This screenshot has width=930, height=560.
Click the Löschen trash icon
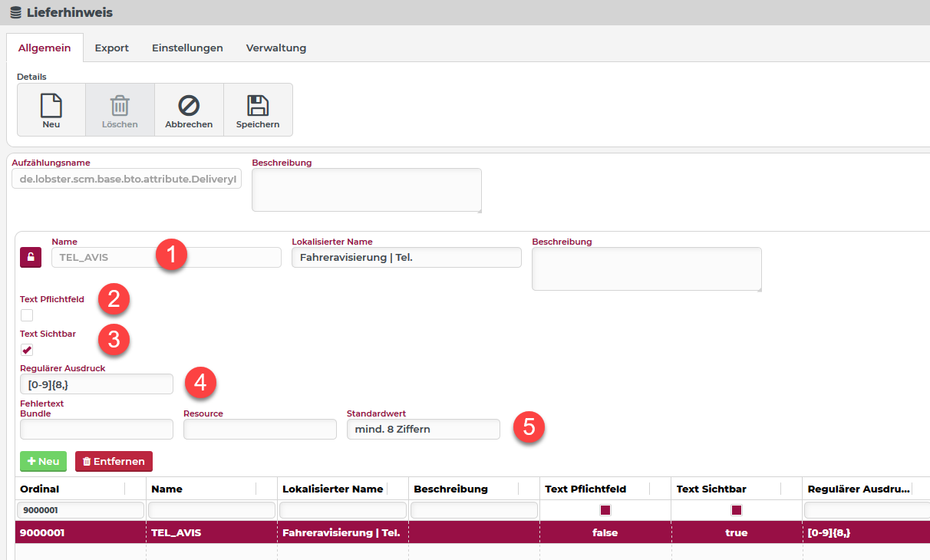click(x=120, y=106)
